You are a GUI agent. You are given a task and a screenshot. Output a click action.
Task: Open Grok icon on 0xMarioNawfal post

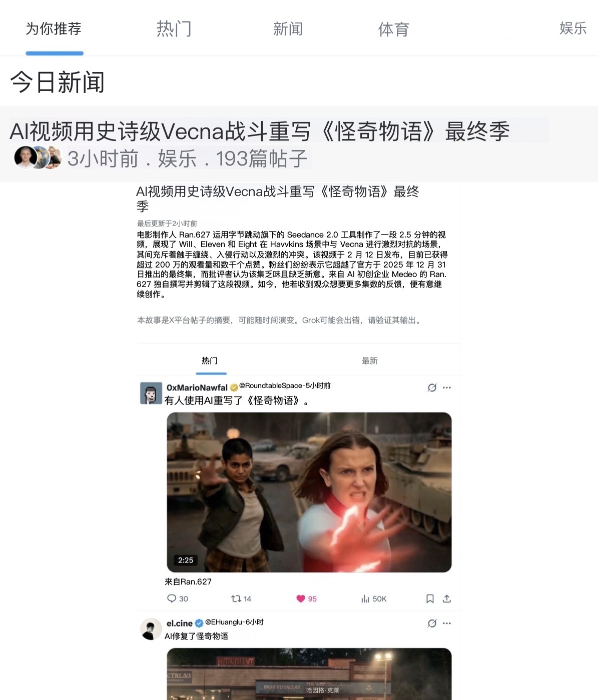[432, 387]
